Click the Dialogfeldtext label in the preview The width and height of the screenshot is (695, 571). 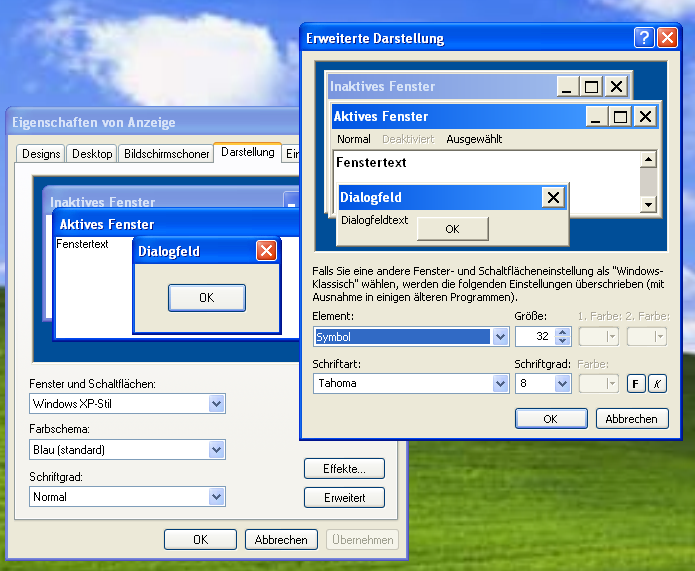pyautogui.click(x=375, y=220)
